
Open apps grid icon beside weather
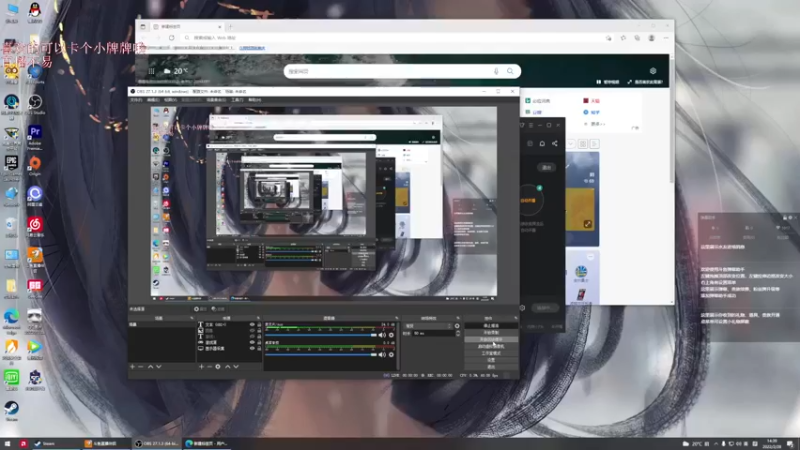[x=152, y=71]
